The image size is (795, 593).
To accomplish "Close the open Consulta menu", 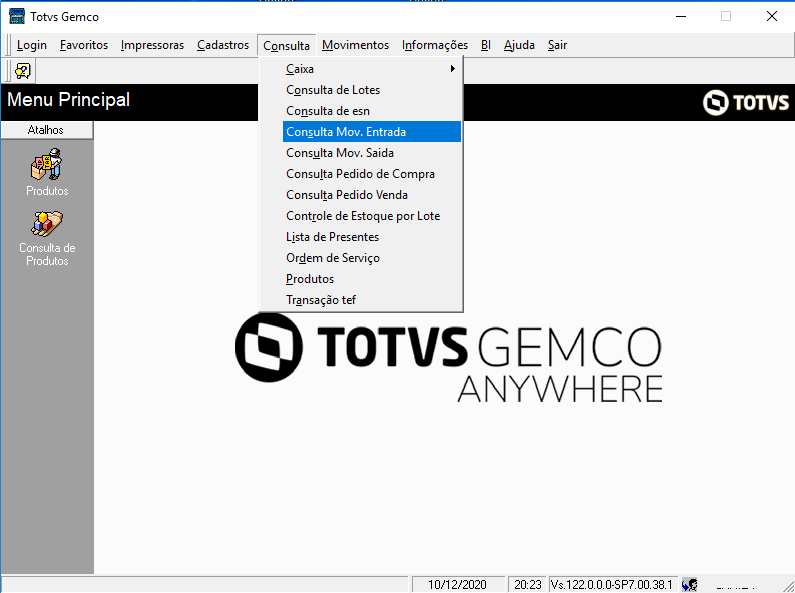I will pyautogui.click(x=286, y=46).
